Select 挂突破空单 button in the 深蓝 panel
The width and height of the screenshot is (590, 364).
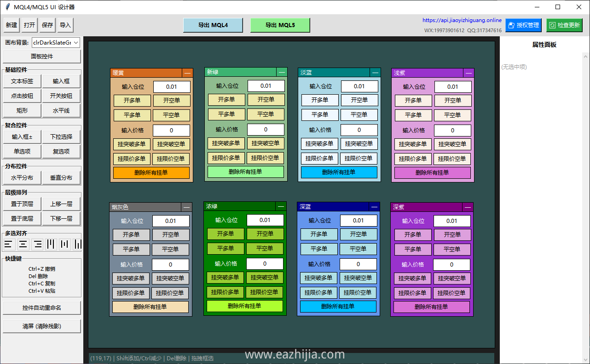(358, 278)
